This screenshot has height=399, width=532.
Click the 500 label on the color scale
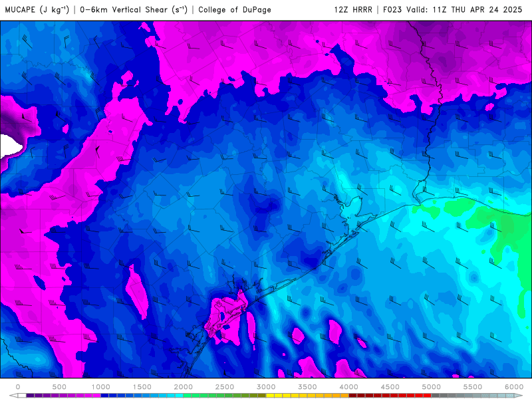pyautogui.click(x=59, y=387)
